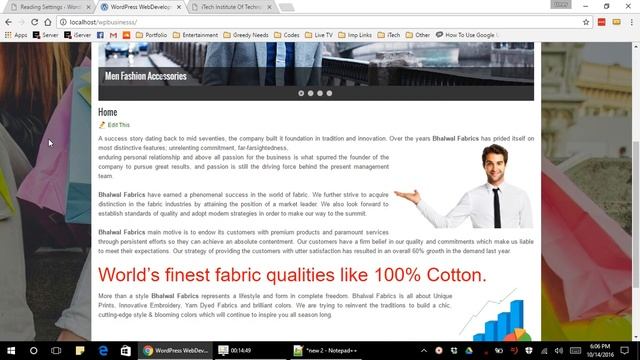Switch to the Chrome WordPress WebDev taskbar button
The image size is (640, 360).
point(176,351)
